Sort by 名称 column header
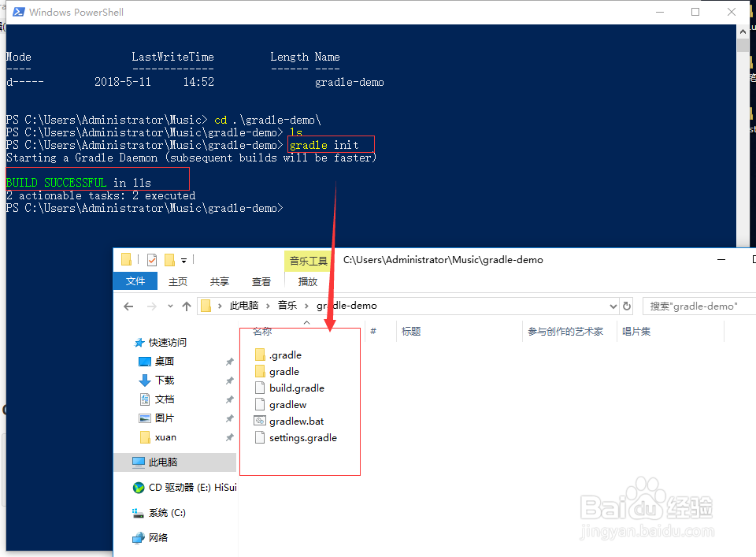 click(262, 332)
